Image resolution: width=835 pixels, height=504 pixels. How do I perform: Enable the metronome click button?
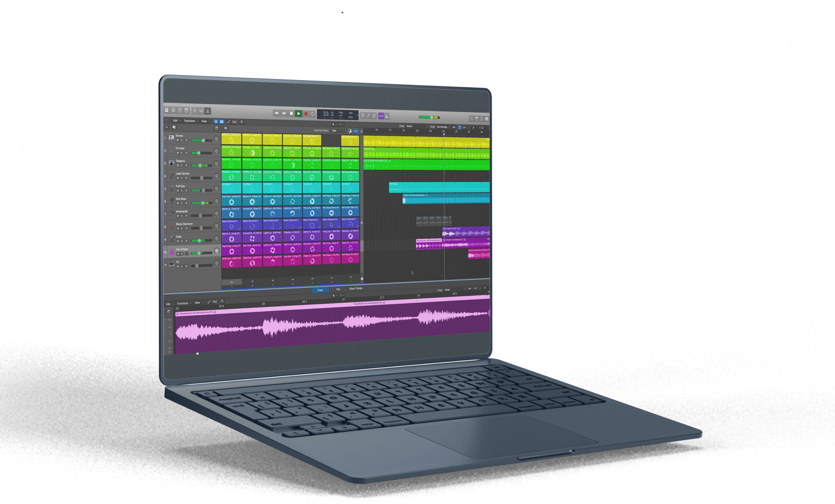click(387, 116)
